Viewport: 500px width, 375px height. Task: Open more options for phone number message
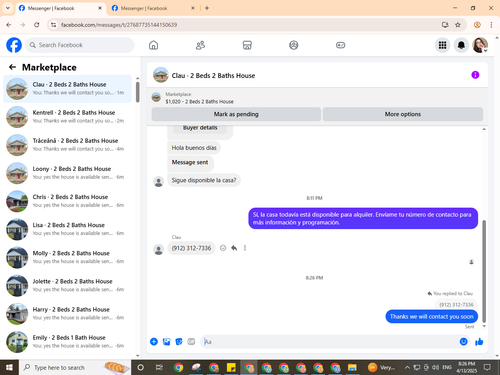point(245,248)
